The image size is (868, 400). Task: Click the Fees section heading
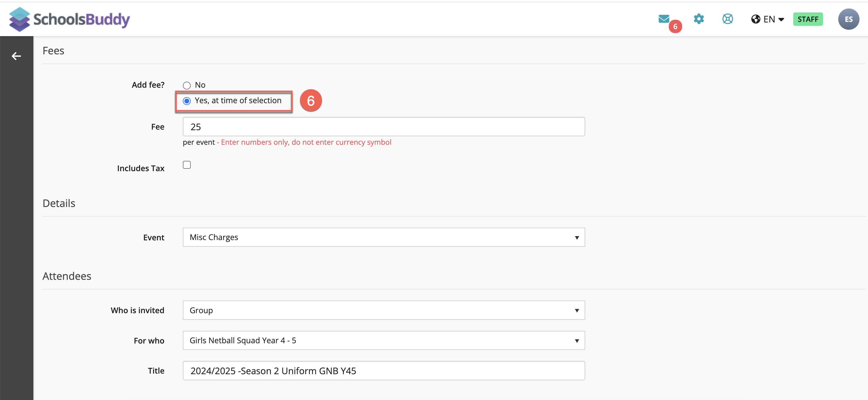(x=53, y=50)
